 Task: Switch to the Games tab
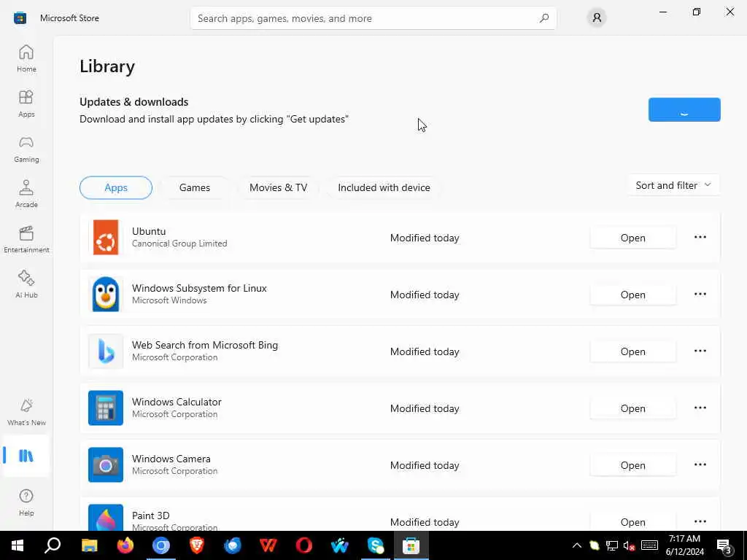[194, 187]
